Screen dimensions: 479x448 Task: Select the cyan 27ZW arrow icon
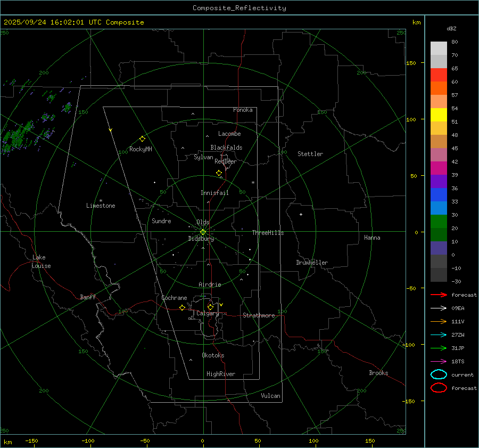(438, 335)
